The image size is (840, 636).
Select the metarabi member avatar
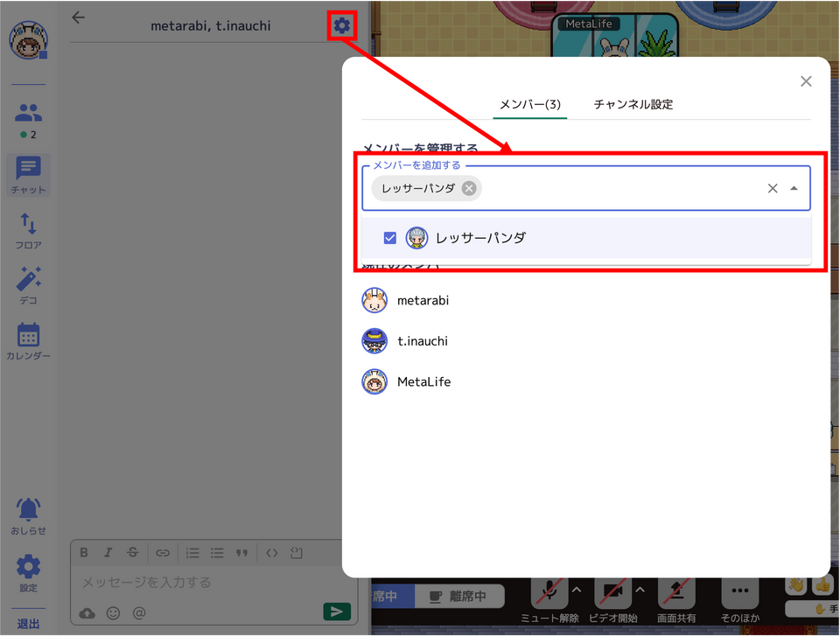(x=374, y=300)
